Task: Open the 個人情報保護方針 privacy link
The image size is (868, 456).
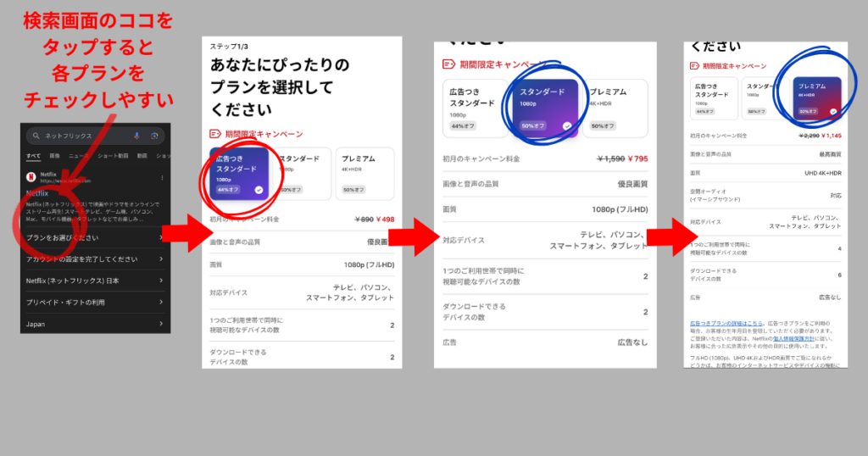Action: tap(792, 337)
